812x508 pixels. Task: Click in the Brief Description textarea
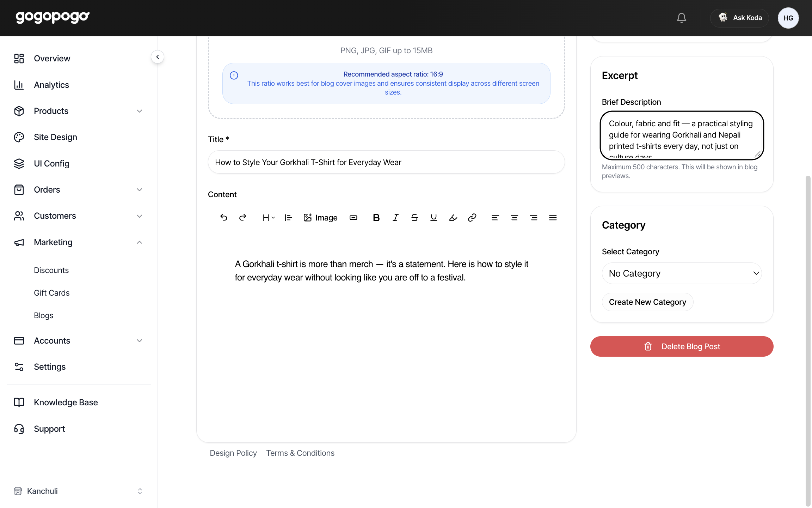(x=682, y=135)
